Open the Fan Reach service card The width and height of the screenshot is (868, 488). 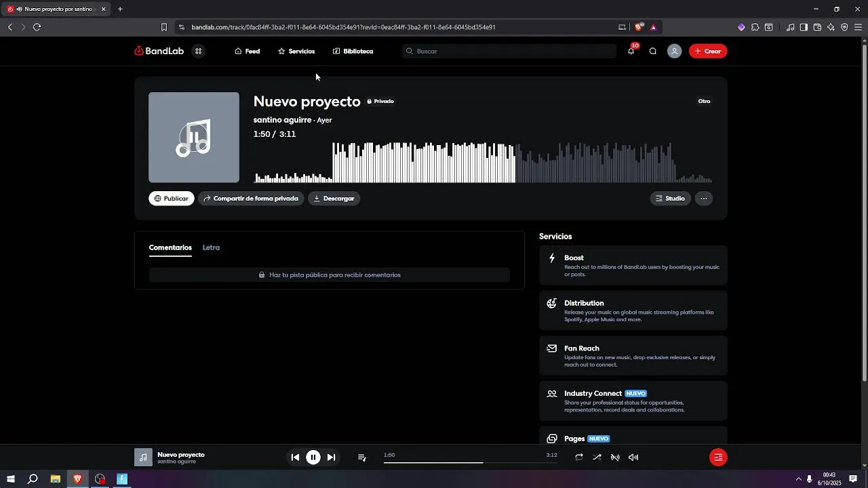point(633,356)
